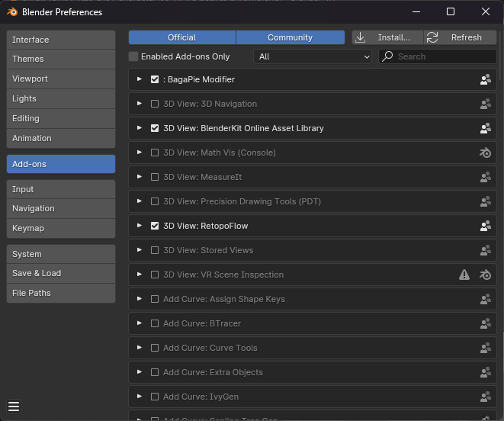
Task: Click the community icon on MeasureIt row
Action: pyautogui.click(x=486, y=177)
